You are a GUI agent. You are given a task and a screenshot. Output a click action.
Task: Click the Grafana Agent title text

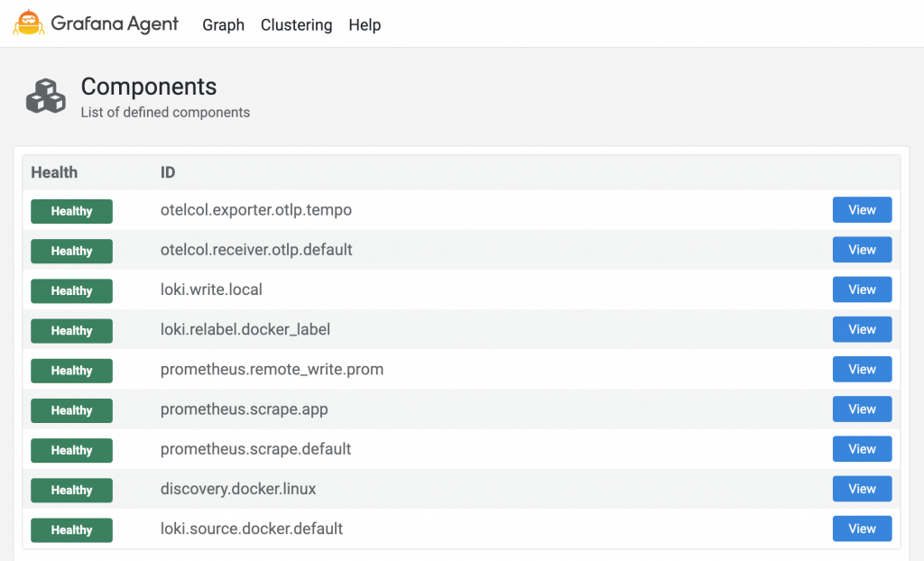tap(115, 24)
